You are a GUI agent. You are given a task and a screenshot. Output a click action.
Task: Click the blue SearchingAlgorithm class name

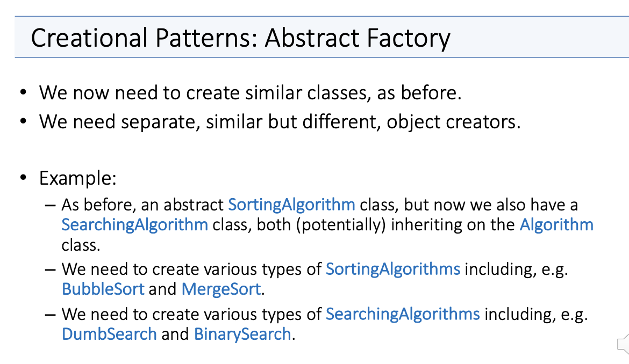tap(135, 224)
